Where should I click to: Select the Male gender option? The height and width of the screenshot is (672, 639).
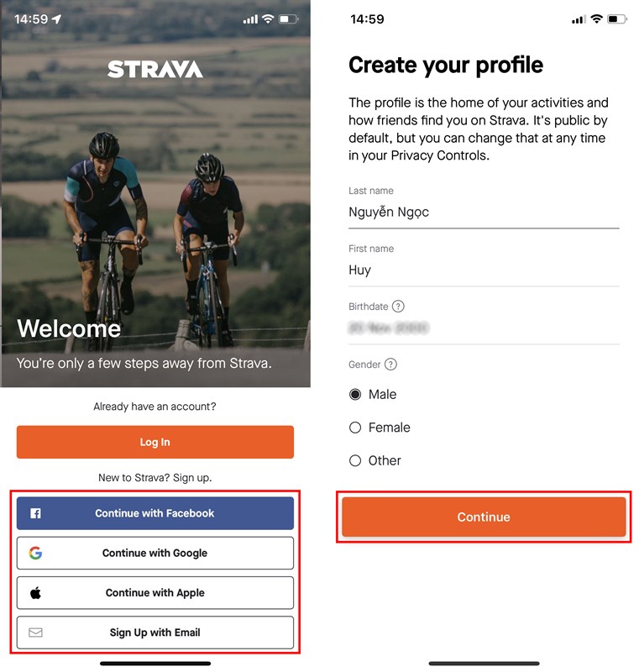(x=355, y=395)
